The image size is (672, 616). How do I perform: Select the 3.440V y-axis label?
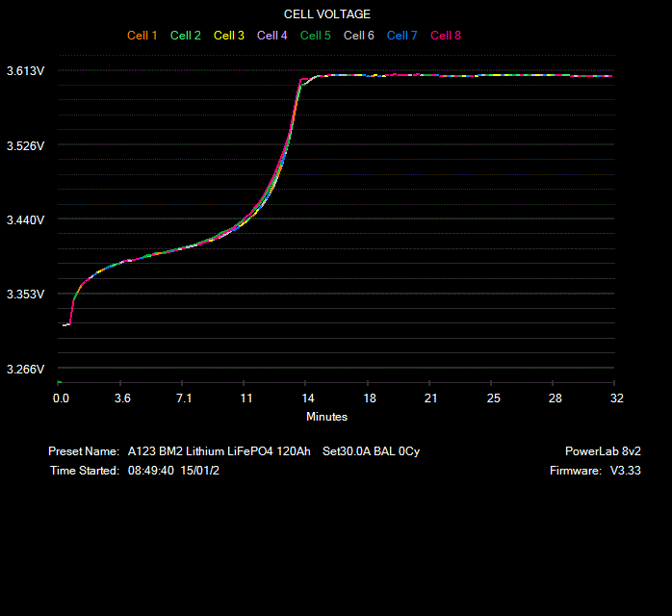coord(25,220)
